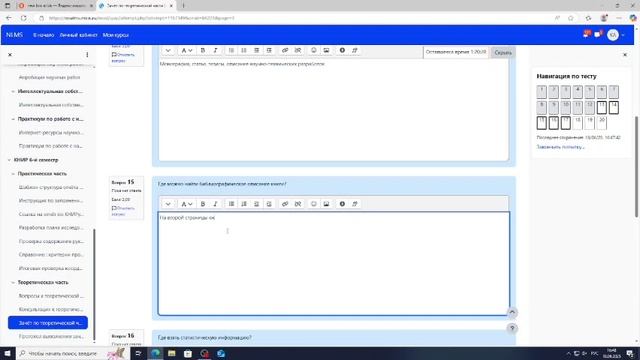This screenshot has height=360, width=640.
Task: Go to question 1 in quiz navigation
Action: coord(541,92)
